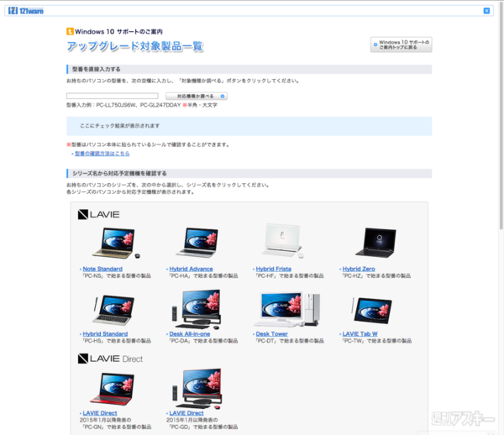Click the 「PC-TW」 model prefix description
The image size is (504, 435).
(376, 341)
